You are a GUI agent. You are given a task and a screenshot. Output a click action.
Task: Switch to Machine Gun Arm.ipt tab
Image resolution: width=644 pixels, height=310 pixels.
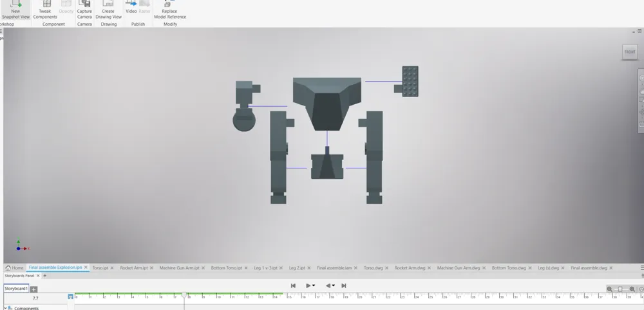point(180,268)
